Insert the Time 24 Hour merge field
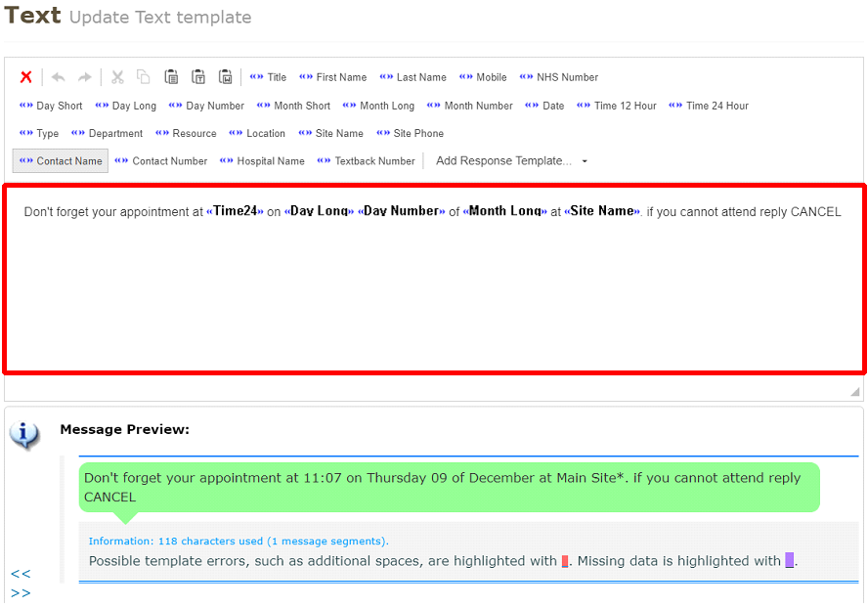Screen dimensions: 868x608 point(709,106)
